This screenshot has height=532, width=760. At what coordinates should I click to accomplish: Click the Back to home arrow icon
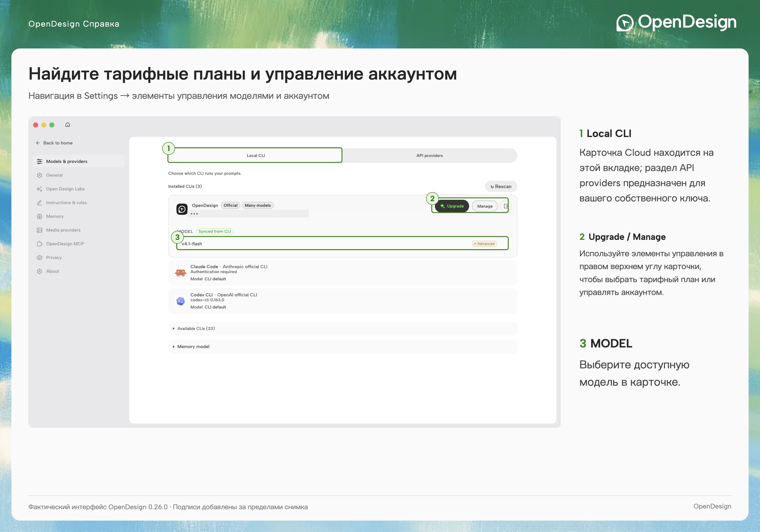tap(38, 143)
